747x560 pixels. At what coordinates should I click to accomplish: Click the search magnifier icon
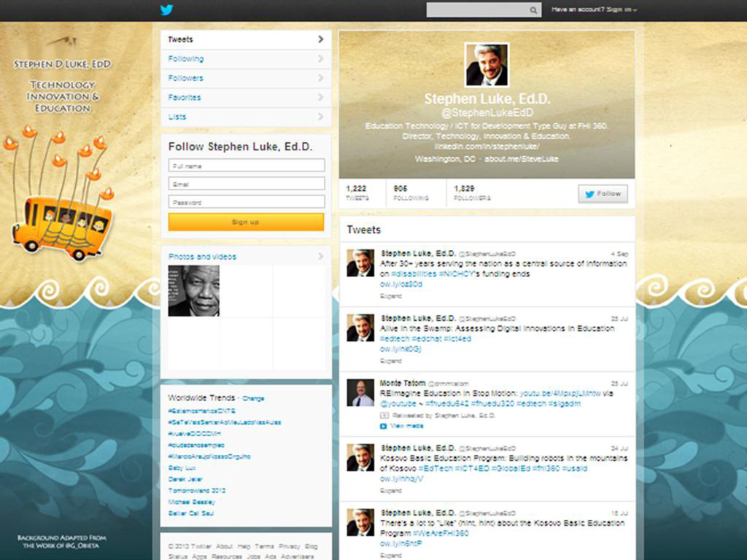tap(533, 10)
